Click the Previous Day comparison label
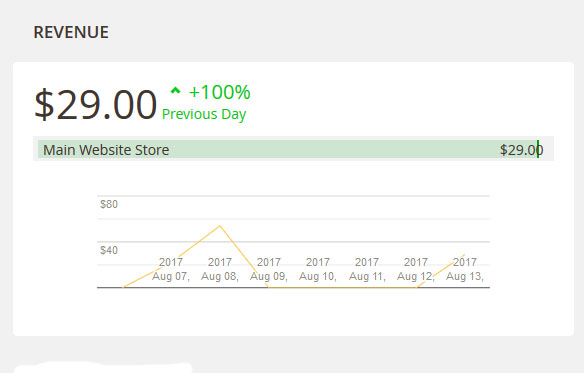Screen dimensions: 584x373 coord(204,114)
